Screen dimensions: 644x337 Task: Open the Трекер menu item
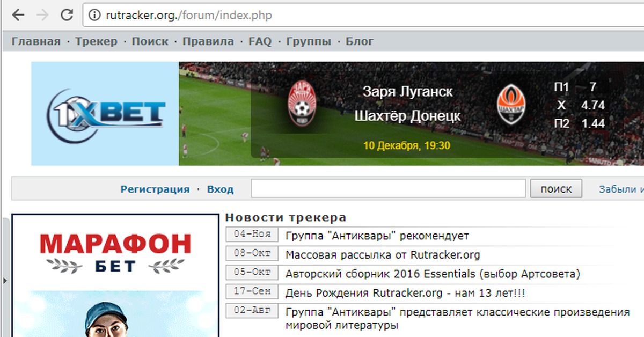96,41
